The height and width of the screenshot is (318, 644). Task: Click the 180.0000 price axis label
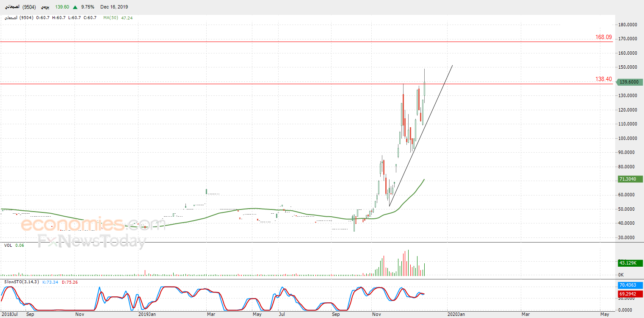[x=628, y=25]
